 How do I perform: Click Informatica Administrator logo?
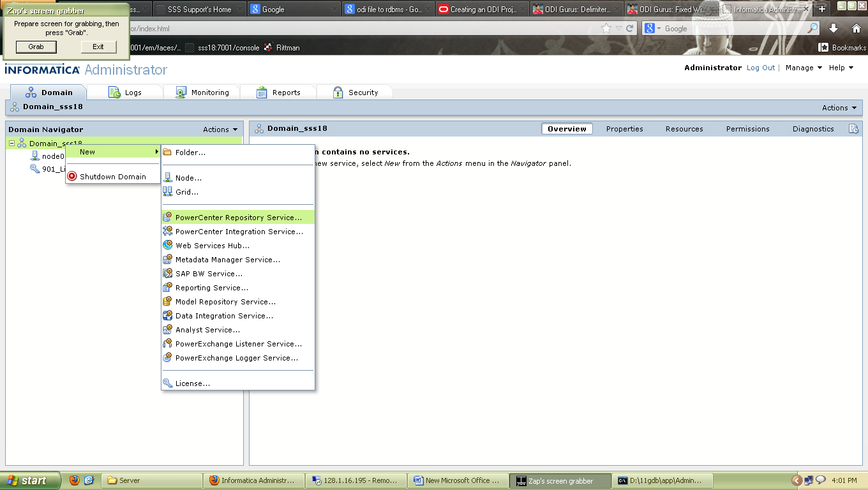(x=86, y=70)
